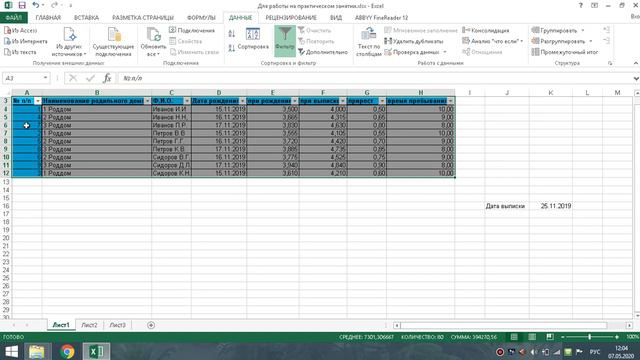Switch to the РАЗМЕТКА СТРАНИЦЫ tab

tap(143, 18)
